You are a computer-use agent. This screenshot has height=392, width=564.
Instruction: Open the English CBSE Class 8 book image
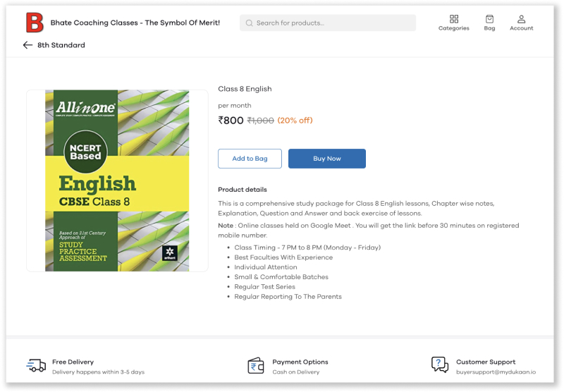point(117,180)
